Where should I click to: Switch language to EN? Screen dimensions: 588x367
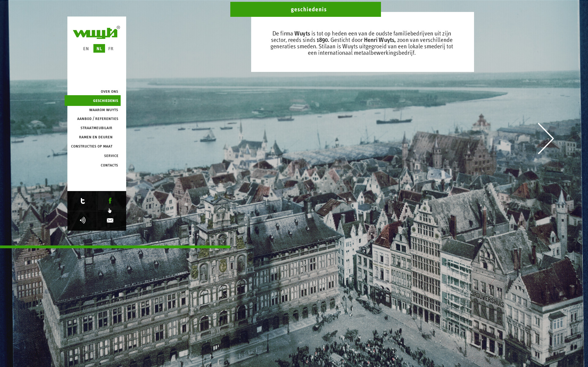tap(86, 49)
